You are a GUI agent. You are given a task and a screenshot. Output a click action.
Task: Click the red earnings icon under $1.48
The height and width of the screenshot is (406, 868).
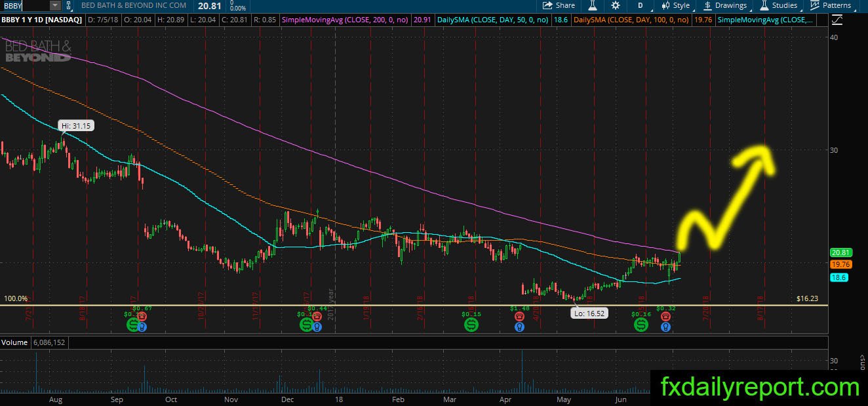520,316
